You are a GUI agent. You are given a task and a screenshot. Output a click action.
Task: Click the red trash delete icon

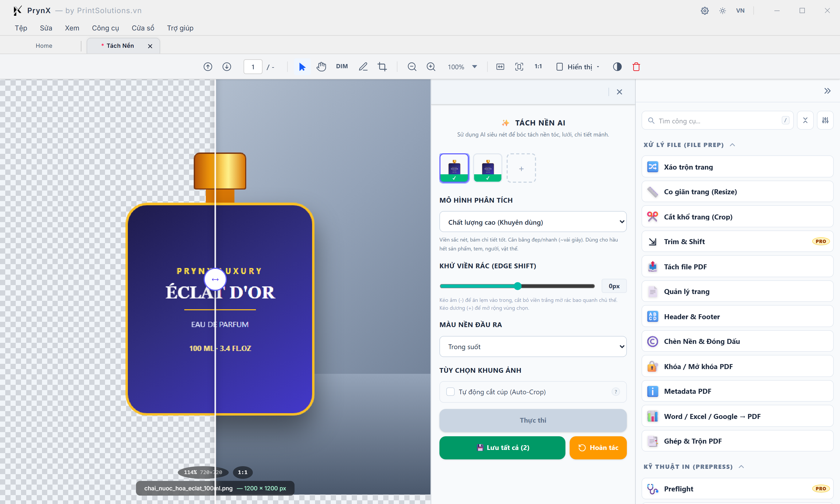[x=636, y=67]
